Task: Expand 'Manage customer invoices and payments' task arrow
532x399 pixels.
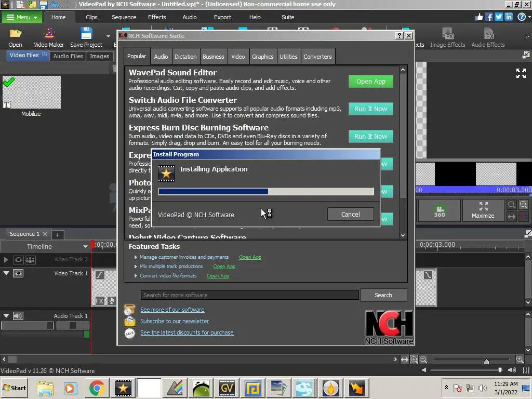Action: [x=136, y=257]
